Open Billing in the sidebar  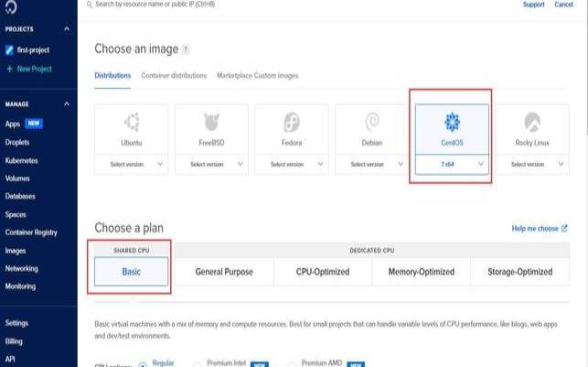pyautogui.click(x=14, y=341)
